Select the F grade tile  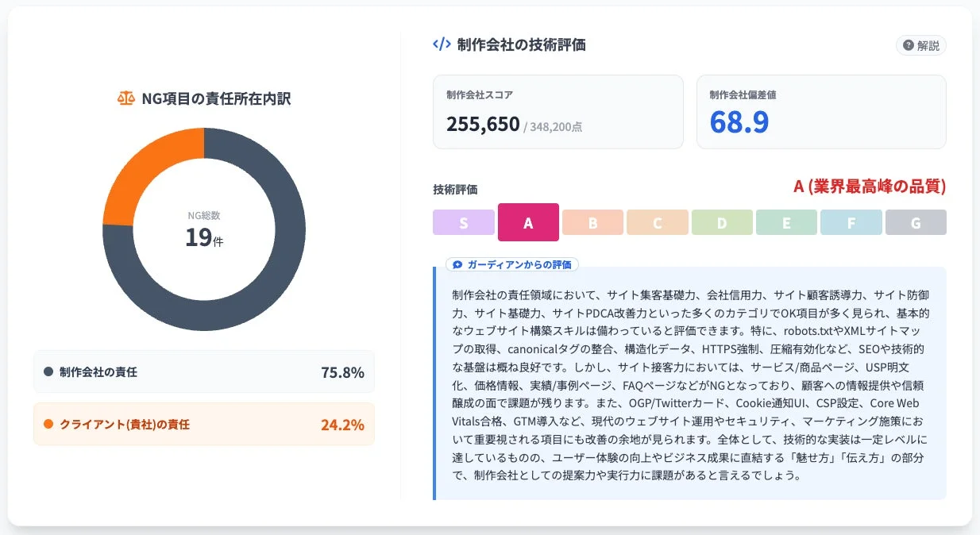851,222
